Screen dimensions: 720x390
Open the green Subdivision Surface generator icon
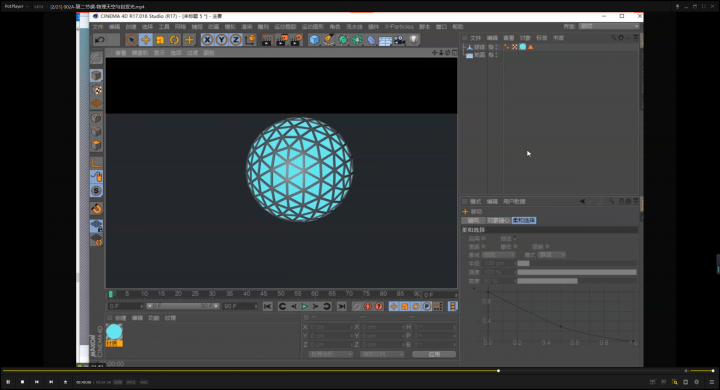(x=343, y=40)
